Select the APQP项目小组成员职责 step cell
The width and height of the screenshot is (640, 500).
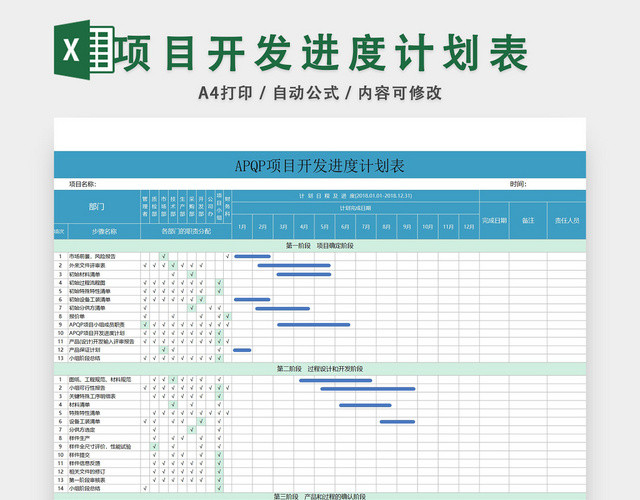pos(104,324)
